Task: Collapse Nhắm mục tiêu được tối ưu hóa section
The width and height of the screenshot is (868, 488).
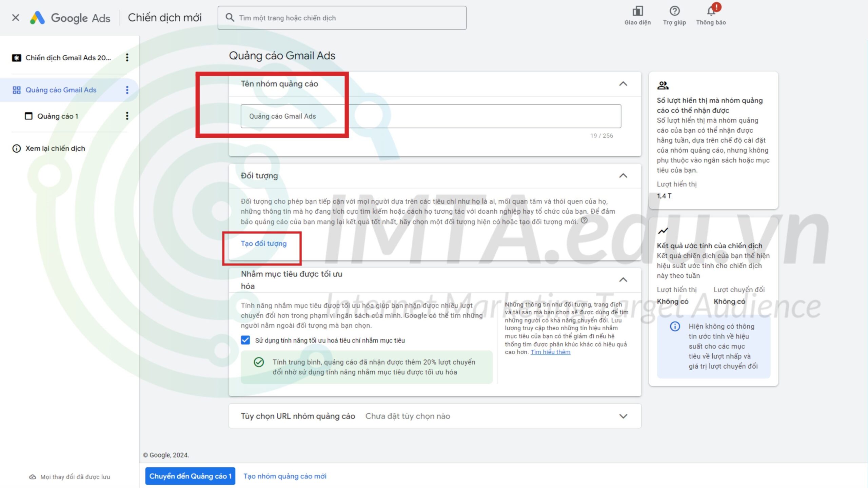Action: point(623,280)
